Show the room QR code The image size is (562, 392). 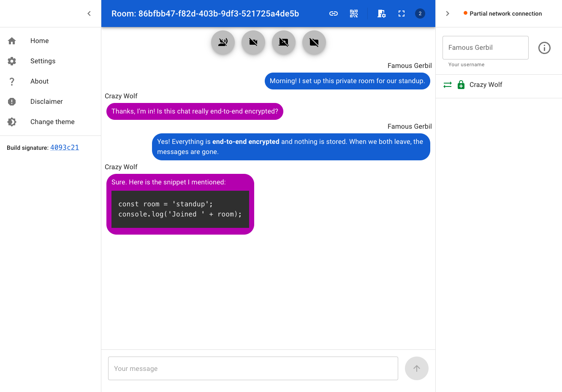click(354, 14)
